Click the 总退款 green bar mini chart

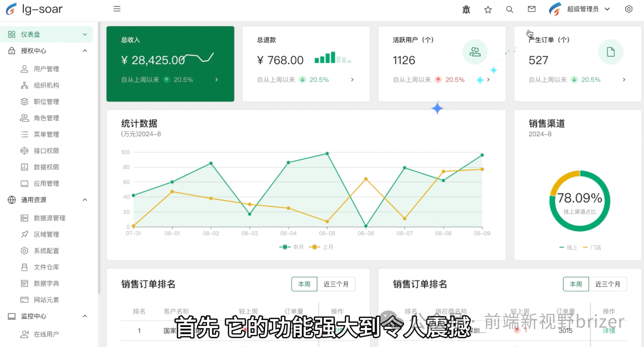pyautogui.click(x=333, y=57)
